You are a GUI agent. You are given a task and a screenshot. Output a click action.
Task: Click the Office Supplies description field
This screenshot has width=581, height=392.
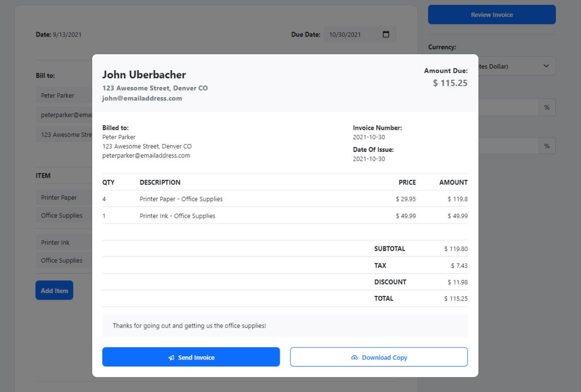click(61, 215)
